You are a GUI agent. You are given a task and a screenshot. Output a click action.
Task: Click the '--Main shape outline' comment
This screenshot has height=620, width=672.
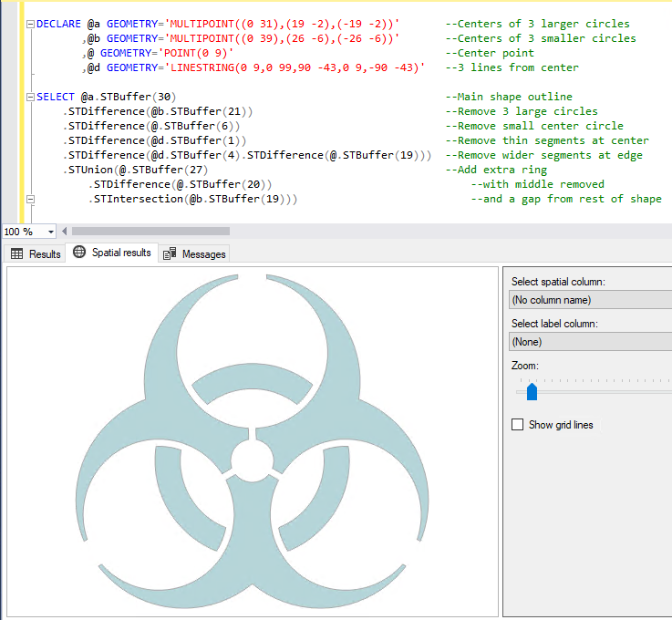click(509, 97)
